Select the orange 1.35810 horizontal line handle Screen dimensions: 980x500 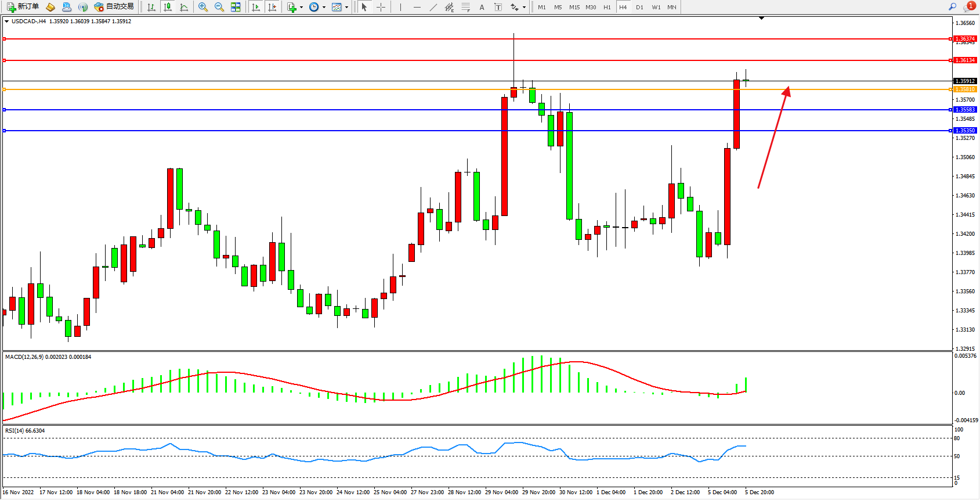click(5, 89)
